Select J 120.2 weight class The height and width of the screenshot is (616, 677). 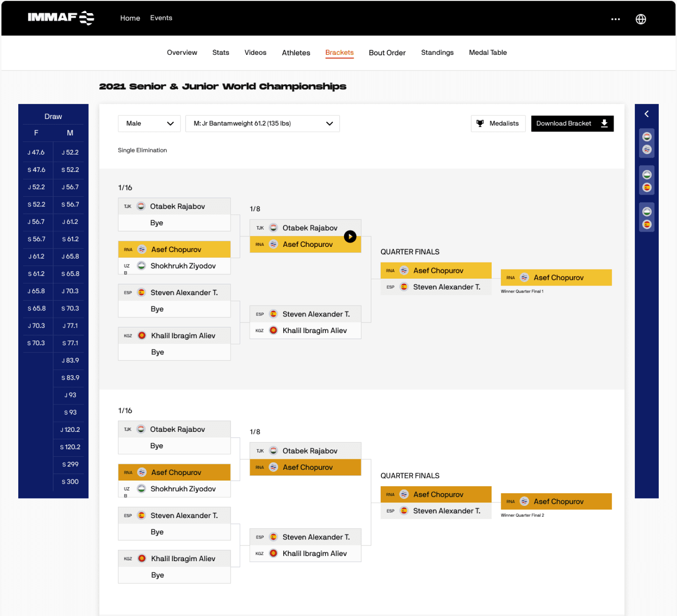point(70,430)
